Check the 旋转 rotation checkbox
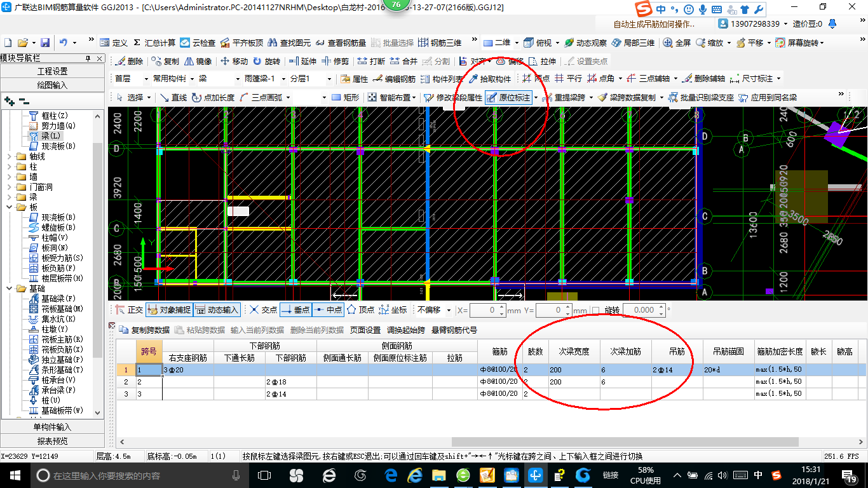Screen dimensions: 868x488 595,310
